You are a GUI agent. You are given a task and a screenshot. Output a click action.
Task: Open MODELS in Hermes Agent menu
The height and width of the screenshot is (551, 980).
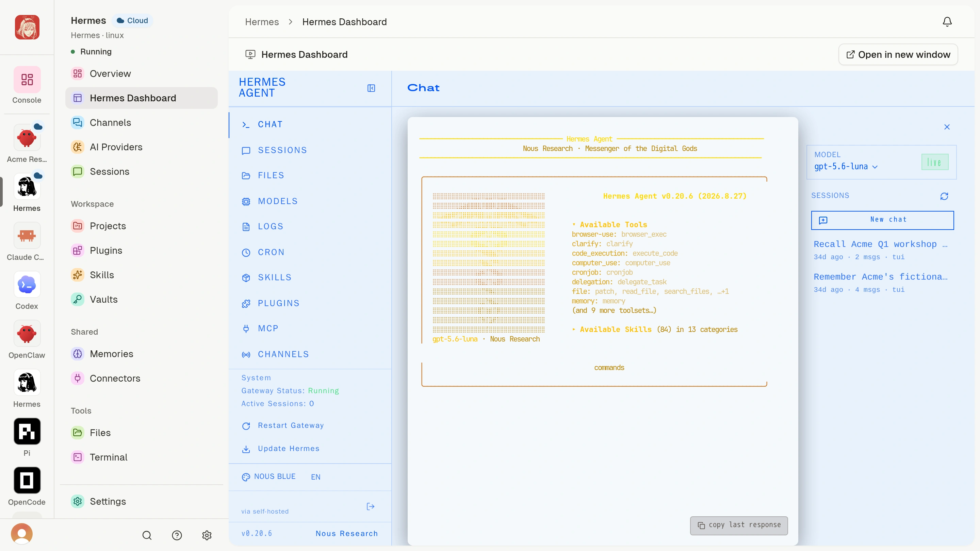(x=310, y=202)
